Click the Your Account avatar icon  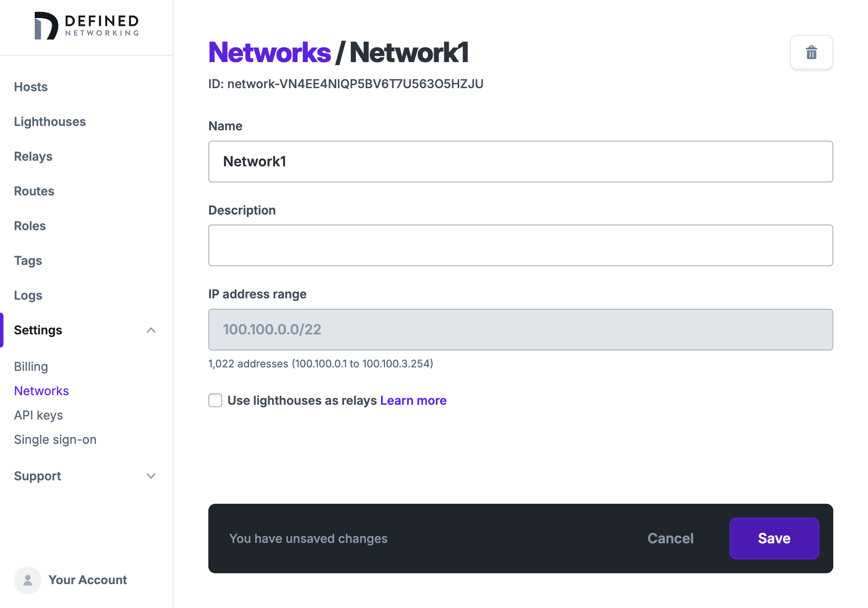(x=27, y=580)
